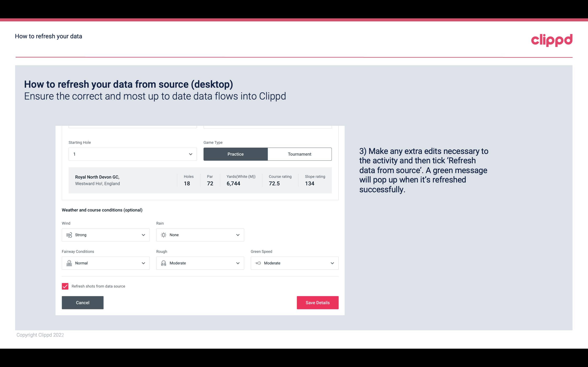Click the starting hole dropdown arrow
The height and width of the screenshot is (367, 588).
click(190, 154)
